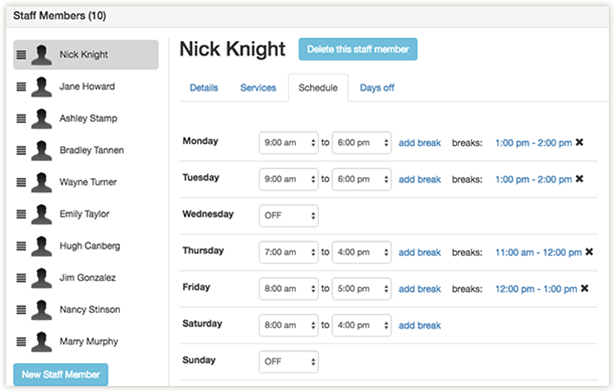Click drag handle icon beside Ashley Stamp
The width and height of the screenshot is (615, 392).
click(21, 118)
